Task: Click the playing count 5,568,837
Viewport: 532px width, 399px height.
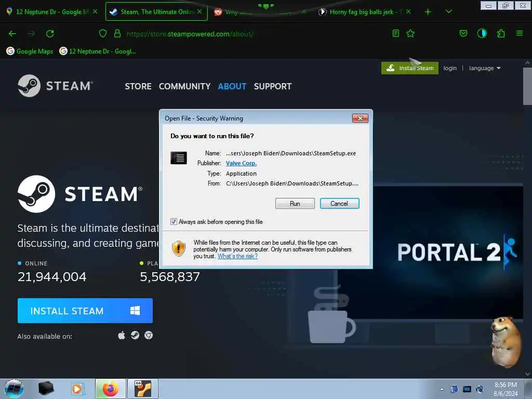Action: click(x=170, y=277)
